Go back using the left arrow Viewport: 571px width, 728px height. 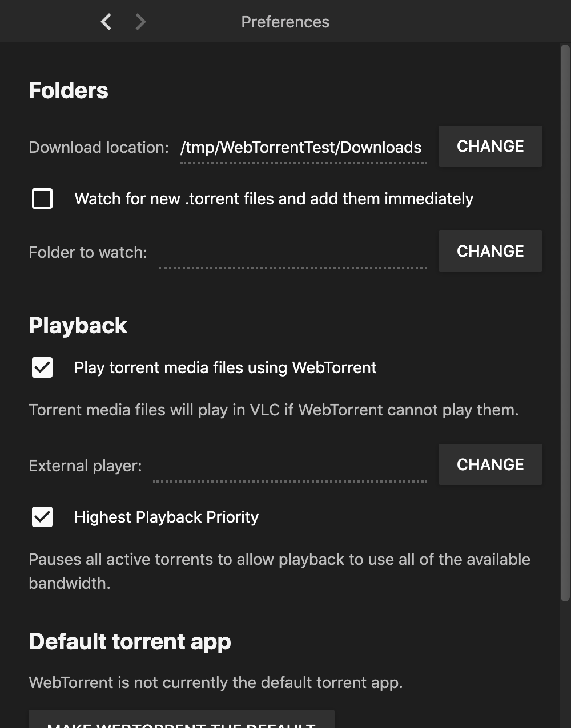point(106,22)
